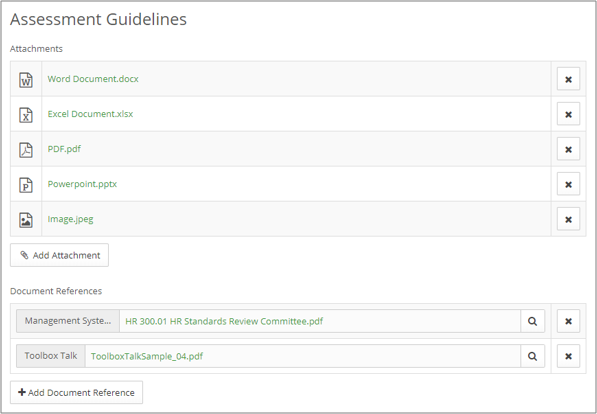Open HR 300.01 HR Standards Review Committee.pdf

tap(224, 321)
